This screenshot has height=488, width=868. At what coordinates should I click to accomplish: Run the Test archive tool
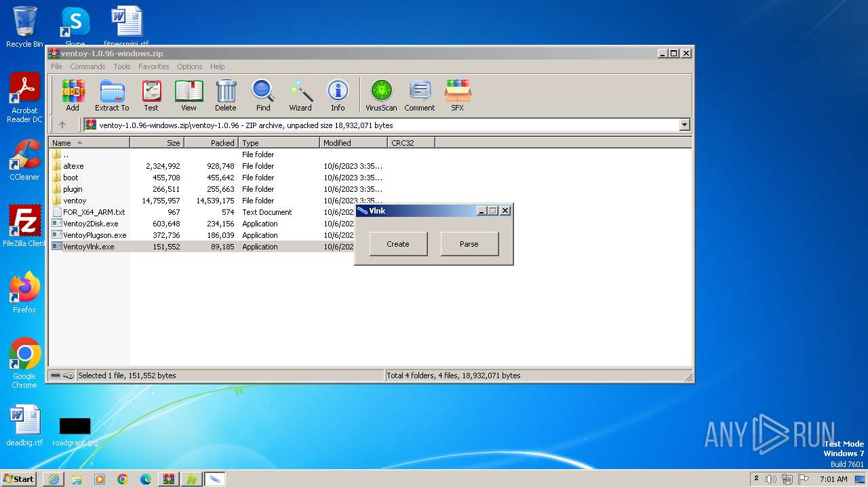151,96
